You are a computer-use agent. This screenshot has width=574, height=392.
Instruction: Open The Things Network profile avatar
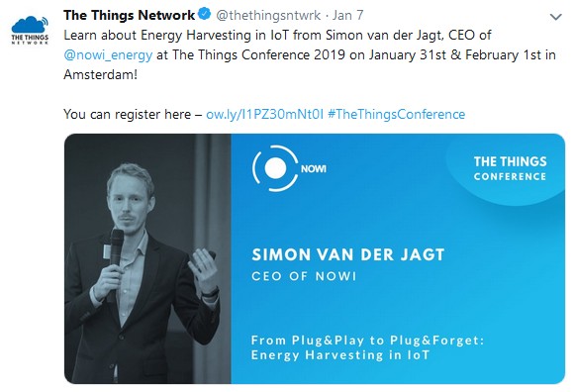coord(30,30)
